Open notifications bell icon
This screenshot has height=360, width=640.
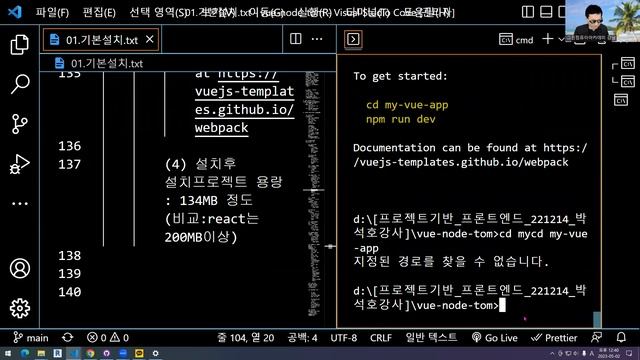[x=621, y=337]
